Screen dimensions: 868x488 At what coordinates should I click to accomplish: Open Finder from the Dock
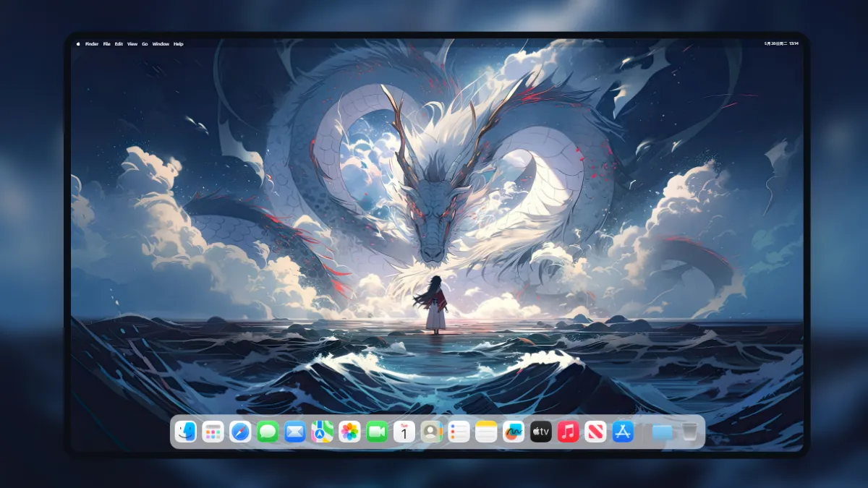click(x=186, y=432)
